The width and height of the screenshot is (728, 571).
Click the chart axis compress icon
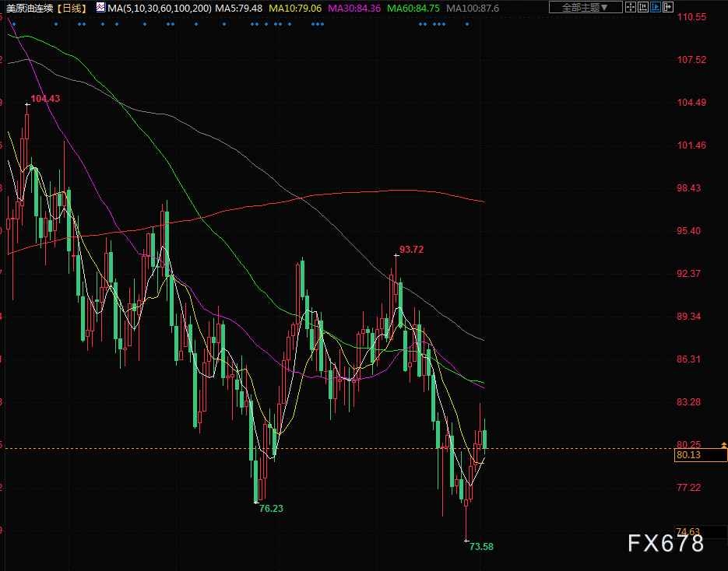[x=643, y=7]
